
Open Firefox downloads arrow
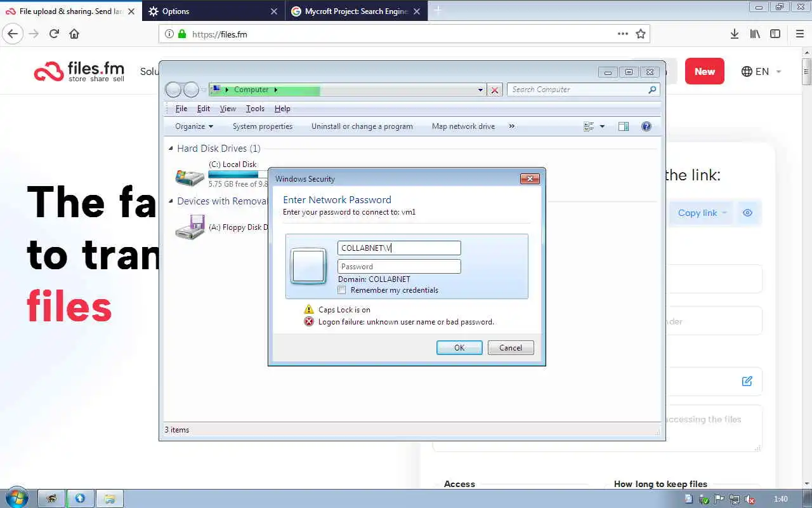[x=734, y=34]
